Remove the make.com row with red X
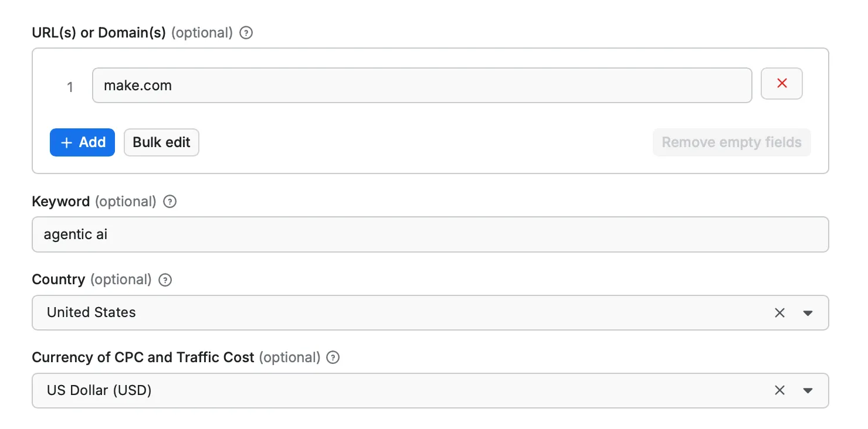The width and height of the screenshot is (868, 429). [781, 84]
